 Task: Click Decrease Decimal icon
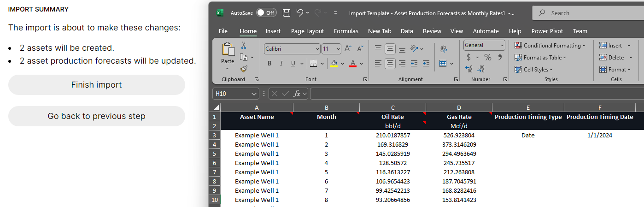[x=481, y=69]
